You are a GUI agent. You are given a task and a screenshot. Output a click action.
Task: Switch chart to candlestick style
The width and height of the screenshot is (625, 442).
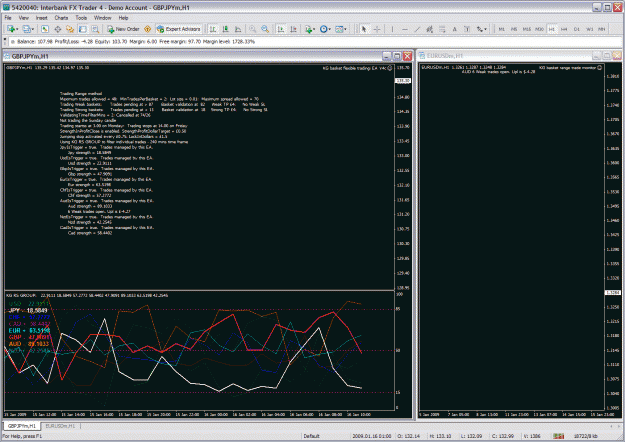(x=226, y=29)
